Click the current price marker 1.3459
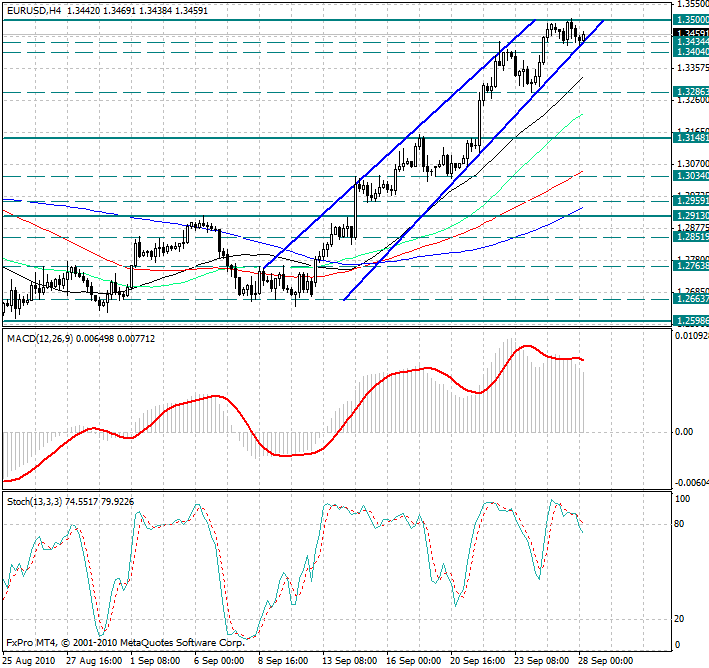The width and height of the screenshot is (709, 668). pyautogui.click(x=691, y=33)
